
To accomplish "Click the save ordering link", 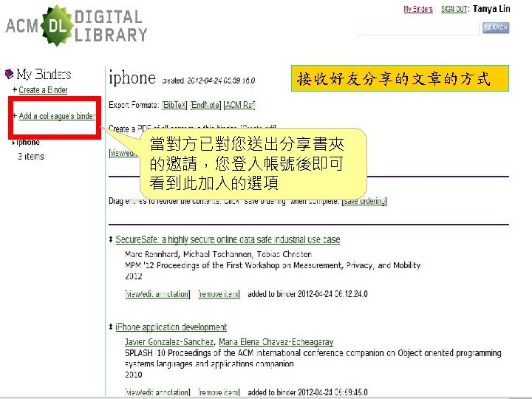I will (364, 201).
